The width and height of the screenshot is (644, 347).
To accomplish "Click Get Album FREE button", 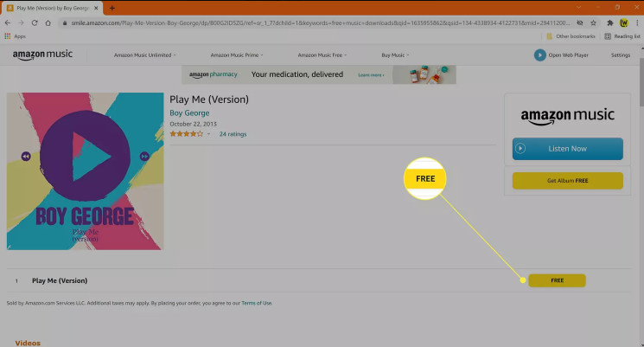I will [x=568, y=181].
